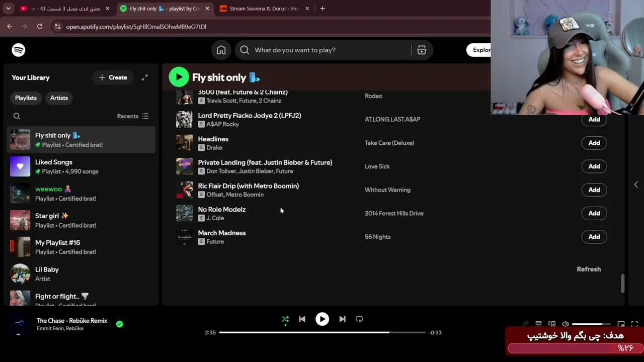Open the 2014 Forest Hills Drive album

394,213
